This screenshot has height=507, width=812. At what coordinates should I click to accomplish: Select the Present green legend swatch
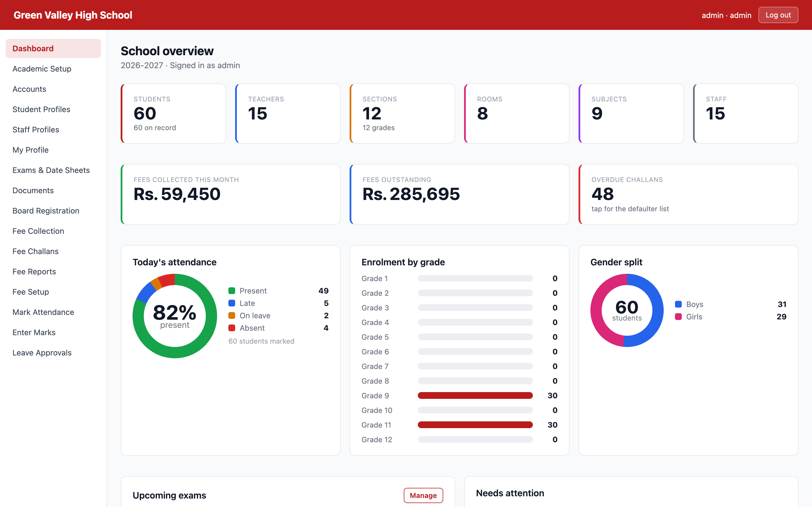click(x=231, y=291)
